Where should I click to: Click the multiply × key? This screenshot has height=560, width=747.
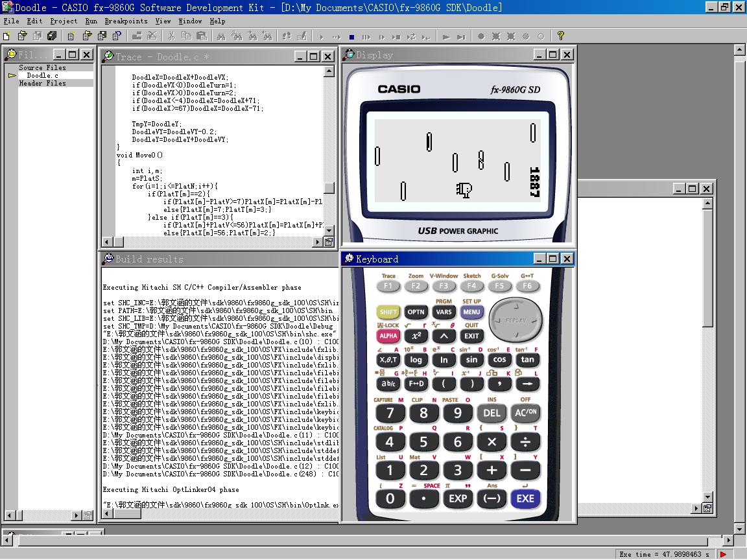pos(492,442)
